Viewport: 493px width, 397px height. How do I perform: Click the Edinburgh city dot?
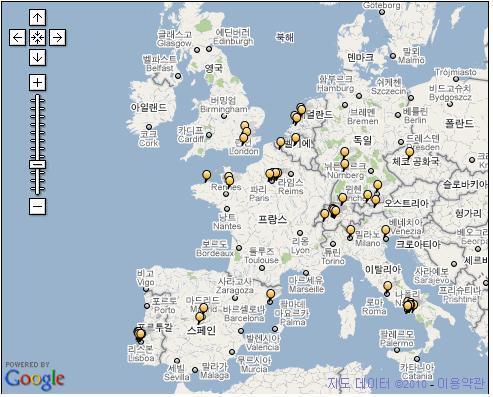[x=209, y=49]
